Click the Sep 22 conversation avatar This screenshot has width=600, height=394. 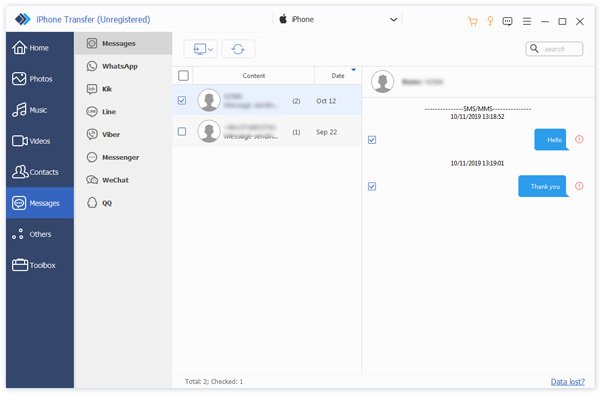pos(209,131)
